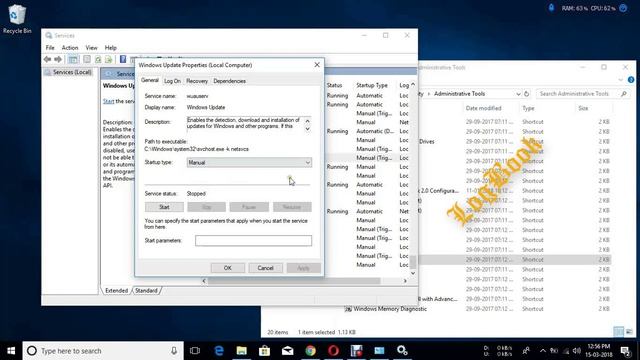This screenshot has width=640, height=360.
Task: Click the description box scroll-up arrow
Action: pos(307,121)
